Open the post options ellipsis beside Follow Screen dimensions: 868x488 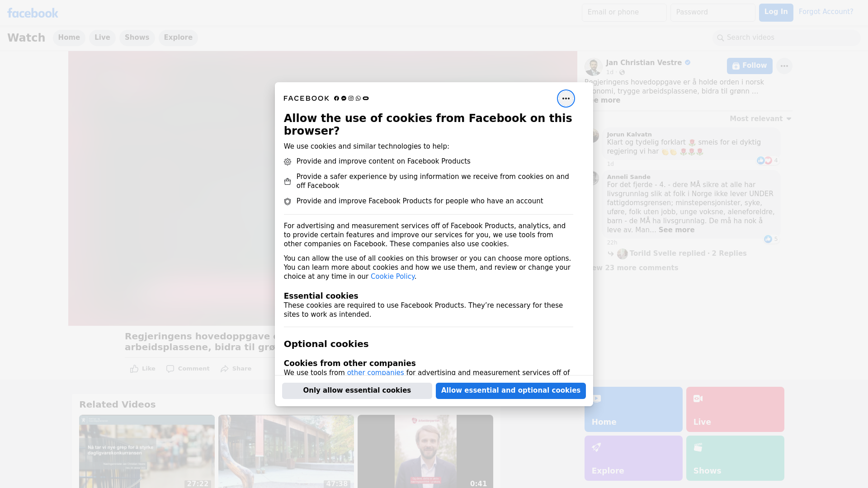784,66
